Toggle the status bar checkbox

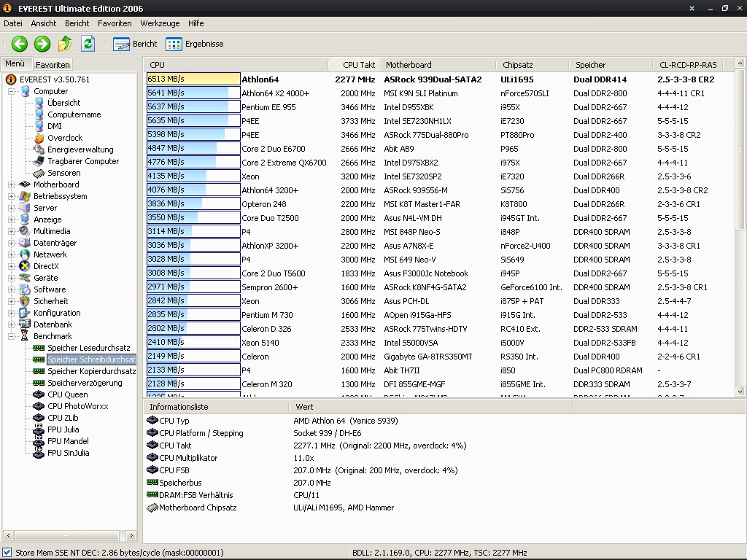[7, 553]
